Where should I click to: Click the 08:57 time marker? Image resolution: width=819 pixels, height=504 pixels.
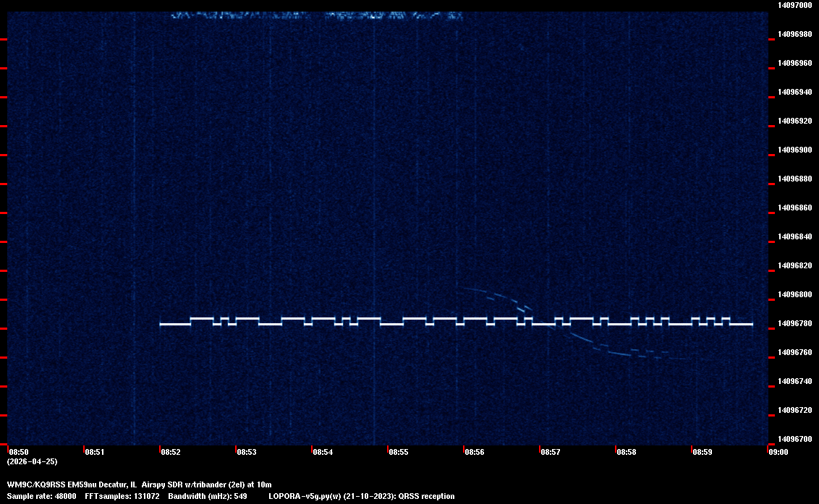coord(551,452)
